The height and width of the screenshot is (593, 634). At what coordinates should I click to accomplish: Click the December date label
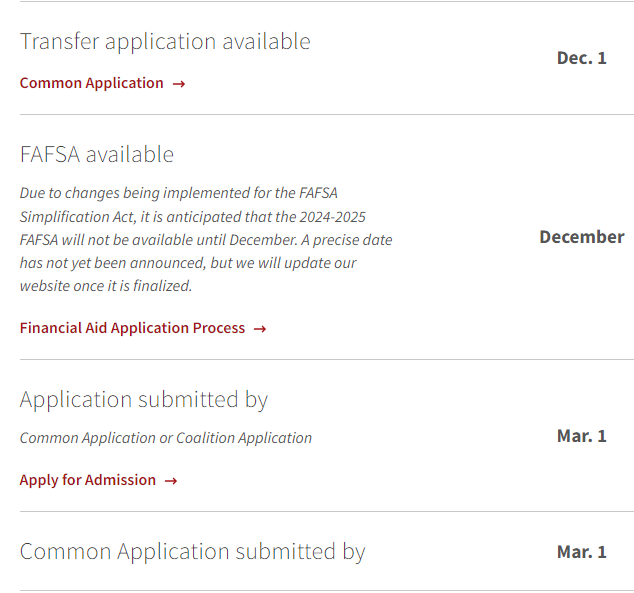tap(582, 237)
